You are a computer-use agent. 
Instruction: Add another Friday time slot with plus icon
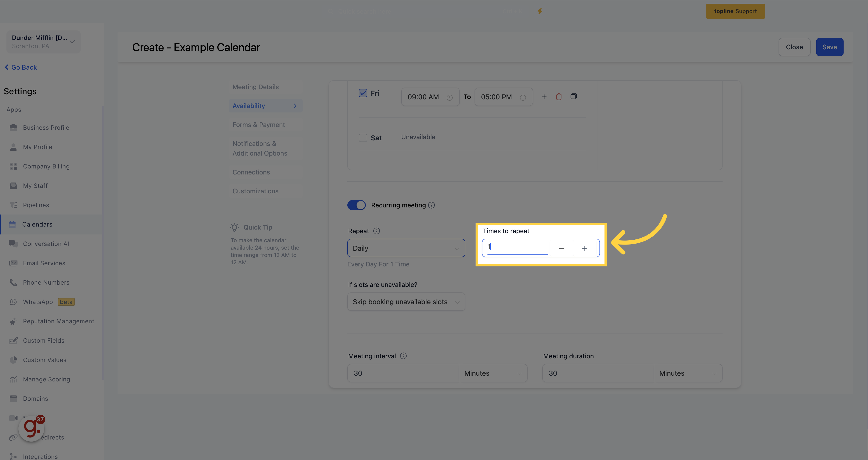tap(544, 97)
